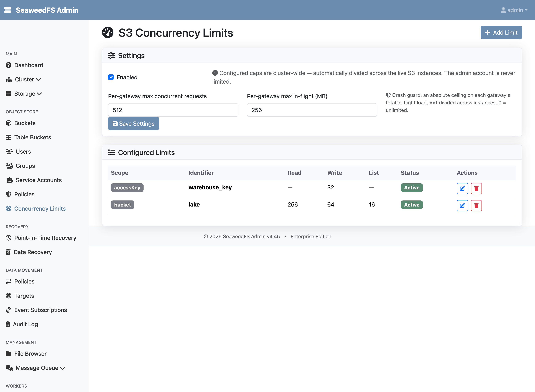Open Point-in-Time Recovery link
Image resolution: width=535 pixels, height=392 pixels.
(45, 238)
